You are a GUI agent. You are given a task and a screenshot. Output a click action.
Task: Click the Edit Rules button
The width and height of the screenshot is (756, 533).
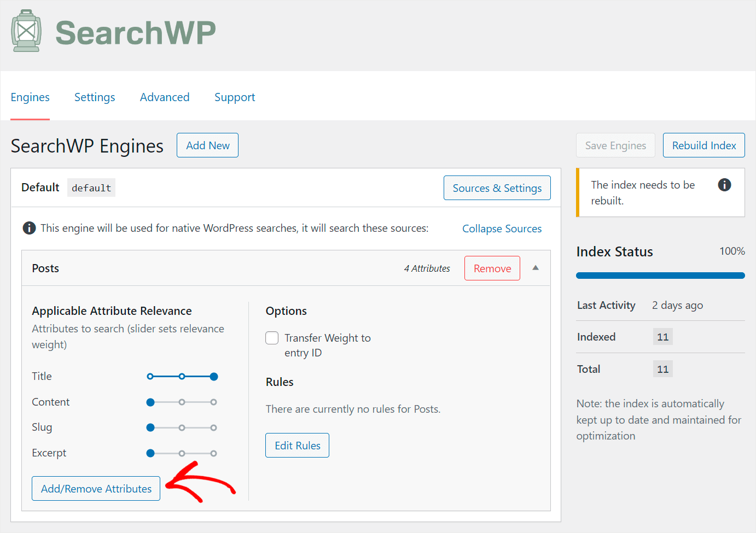pos(298,446)
